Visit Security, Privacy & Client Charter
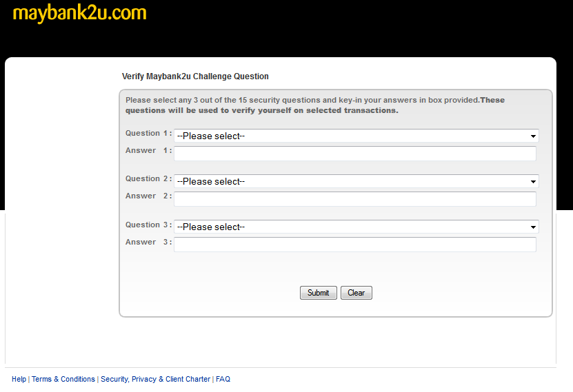Image resolution: width=573 pixels, height=392 pixels. (x=156, y=379)
